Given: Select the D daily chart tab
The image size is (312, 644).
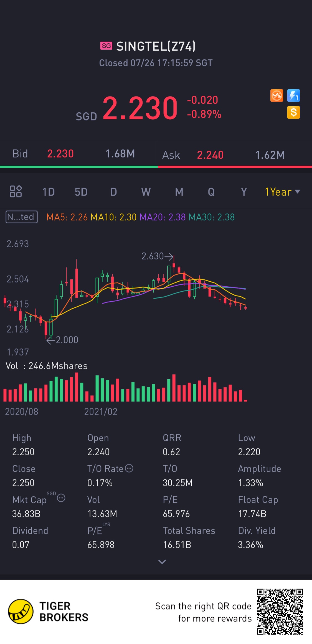Looking at the screenshot, I should pyautogui.click(x=113, y=192).
